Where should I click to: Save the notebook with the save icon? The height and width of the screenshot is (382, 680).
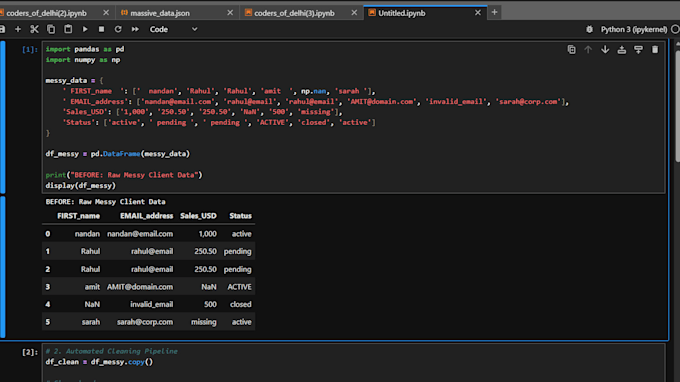pyautogui.click(x=2, y=29)
